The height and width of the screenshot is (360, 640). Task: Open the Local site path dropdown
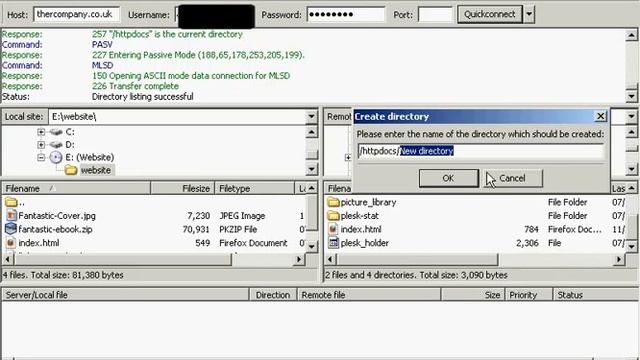[311, 117]
